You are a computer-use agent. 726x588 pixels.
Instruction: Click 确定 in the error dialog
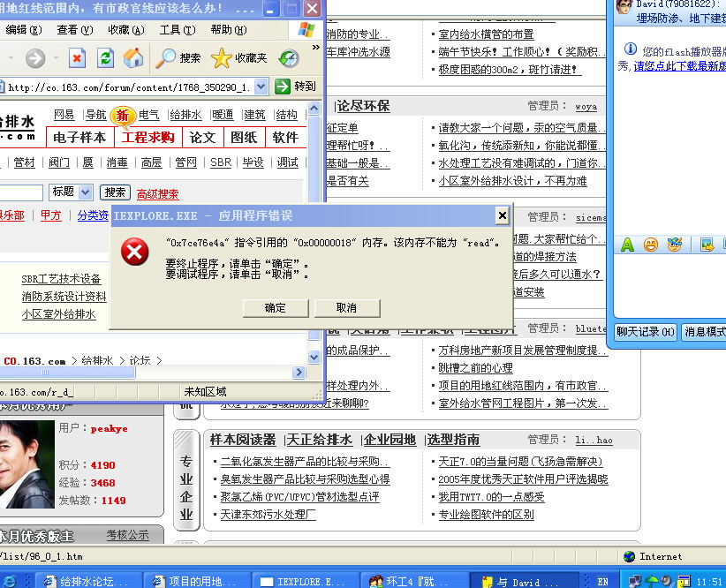click(275, 307)
